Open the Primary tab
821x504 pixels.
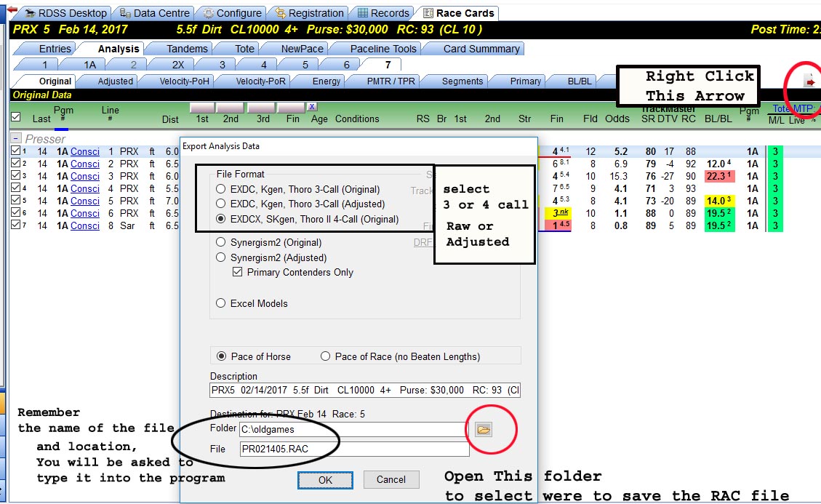coord(525,81)
